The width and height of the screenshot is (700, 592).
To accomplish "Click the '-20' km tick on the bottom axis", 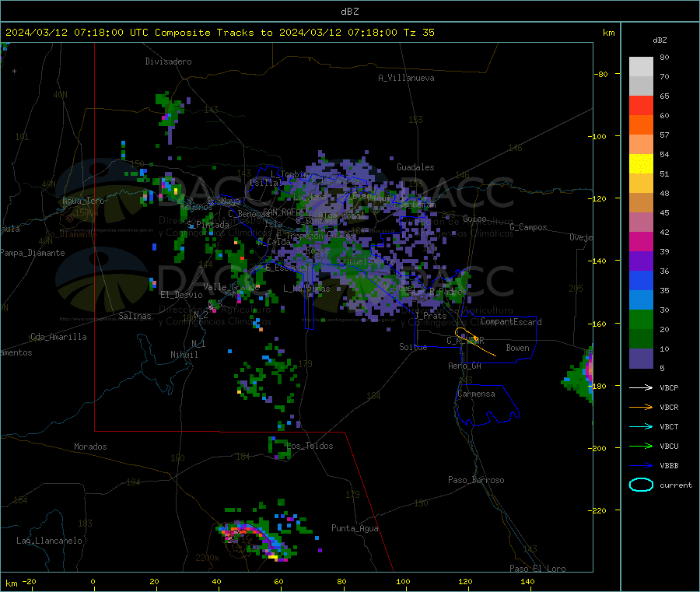I will [29, 582].
